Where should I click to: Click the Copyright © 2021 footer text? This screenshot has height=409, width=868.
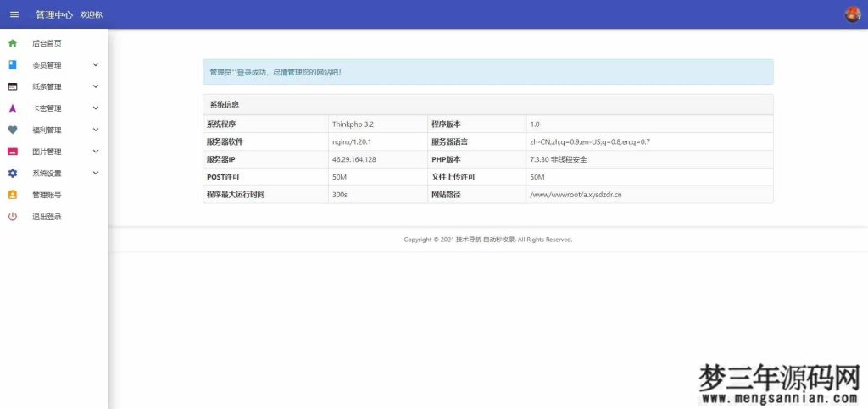(487, 240)
